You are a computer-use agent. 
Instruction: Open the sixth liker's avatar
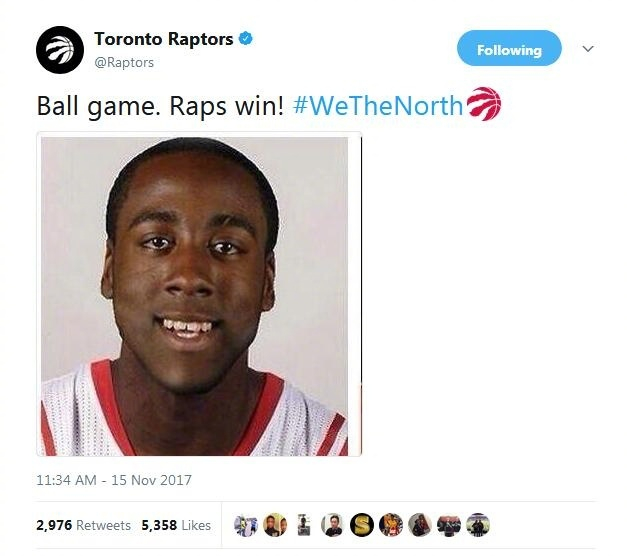[x=391, y=525]
